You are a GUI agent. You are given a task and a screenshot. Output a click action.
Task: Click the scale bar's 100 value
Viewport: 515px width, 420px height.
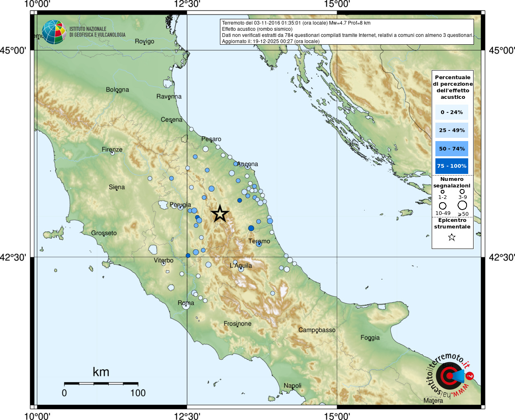138,393
